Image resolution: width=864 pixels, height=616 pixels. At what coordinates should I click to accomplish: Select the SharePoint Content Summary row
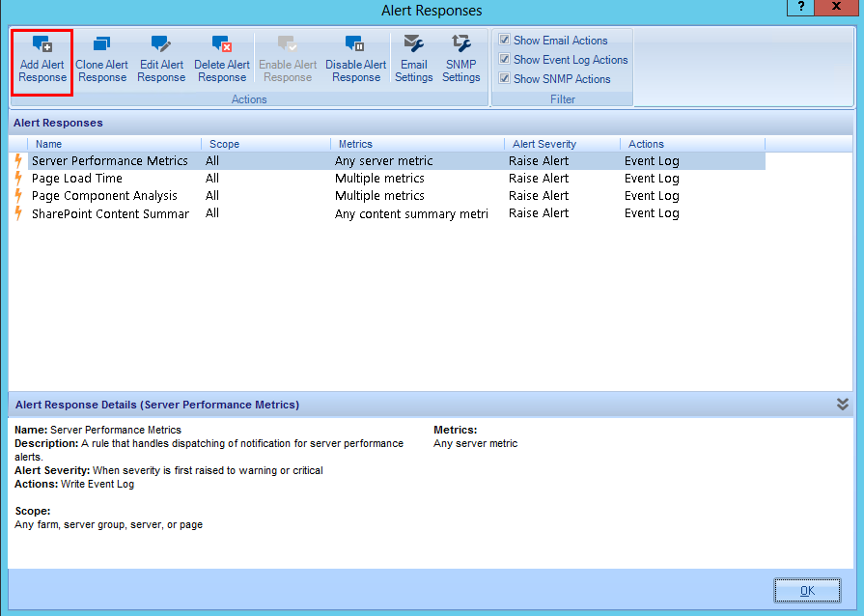pyautogui.click(x=110, y=213)
